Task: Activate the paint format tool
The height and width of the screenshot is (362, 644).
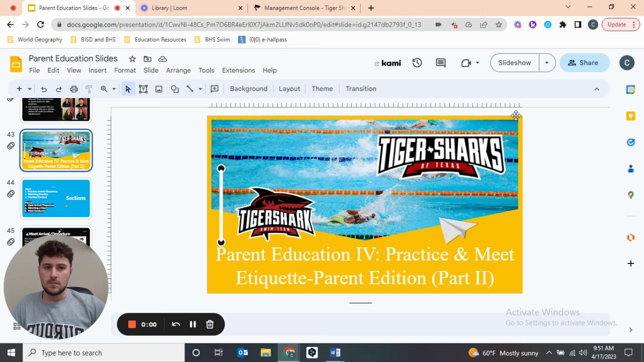Action: [89, 89]
